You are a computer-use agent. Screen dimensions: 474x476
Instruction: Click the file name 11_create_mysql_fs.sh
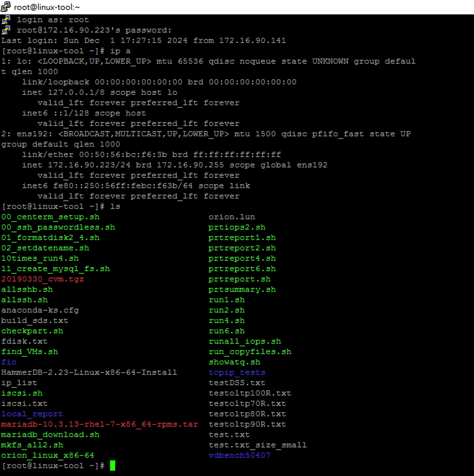click(x=55, y=269)
